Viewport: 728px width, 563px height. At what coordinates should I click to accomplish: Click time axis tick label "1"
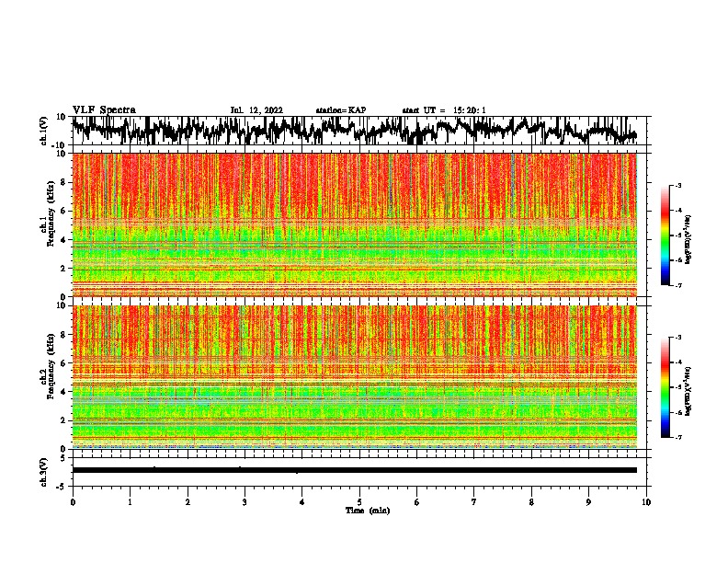(x=131, y=502)
